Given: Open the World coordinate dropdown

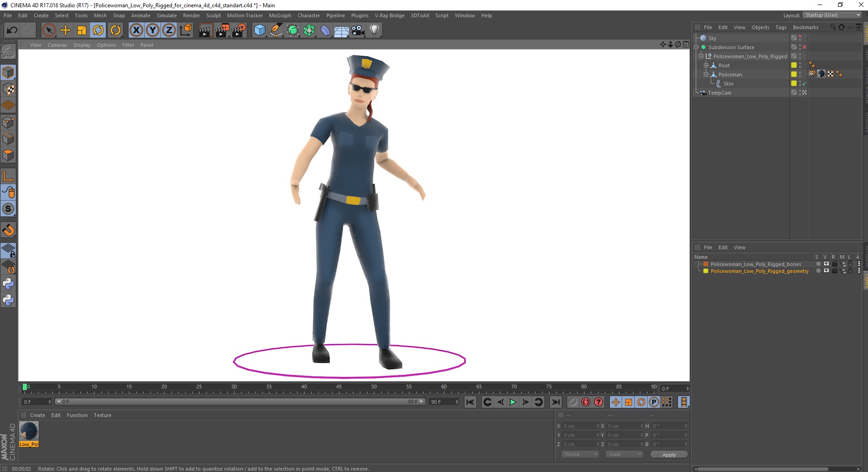Looking at the screenshot, I should coord(580,454).
